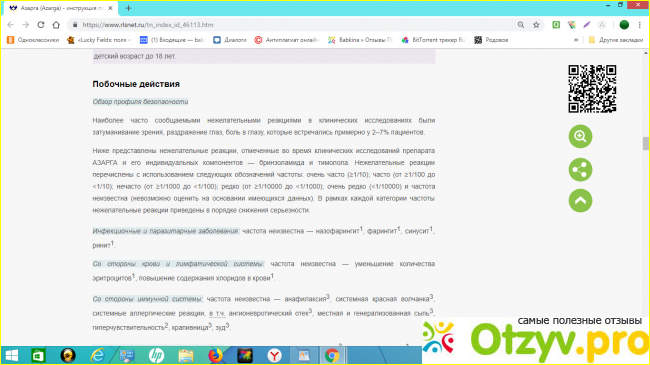This screenshot has width=650, height=365.
Task: Open a new browser tab
Action: (x=128, y=8)
